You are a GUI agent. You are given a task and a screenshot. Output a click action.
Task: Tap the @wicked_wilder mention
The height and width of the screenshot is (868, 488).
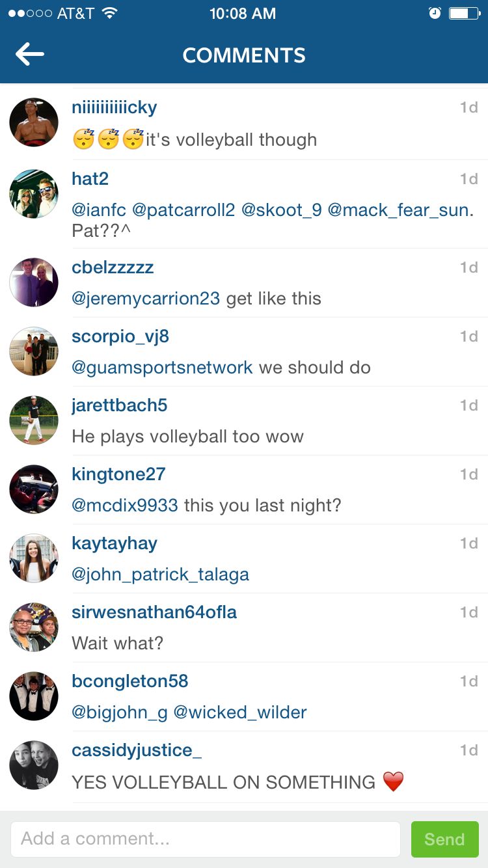[240, 712]
